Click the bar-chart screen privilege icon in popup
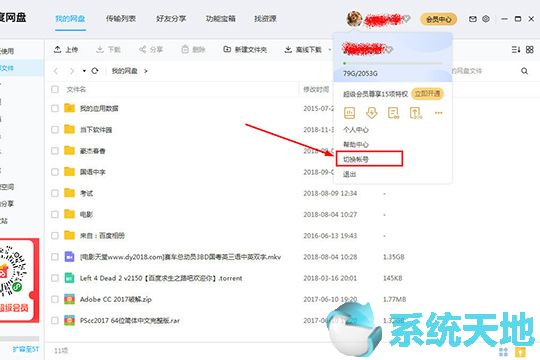Image resolution: width=540 pixels, height=360 pixels. [350, 113]
